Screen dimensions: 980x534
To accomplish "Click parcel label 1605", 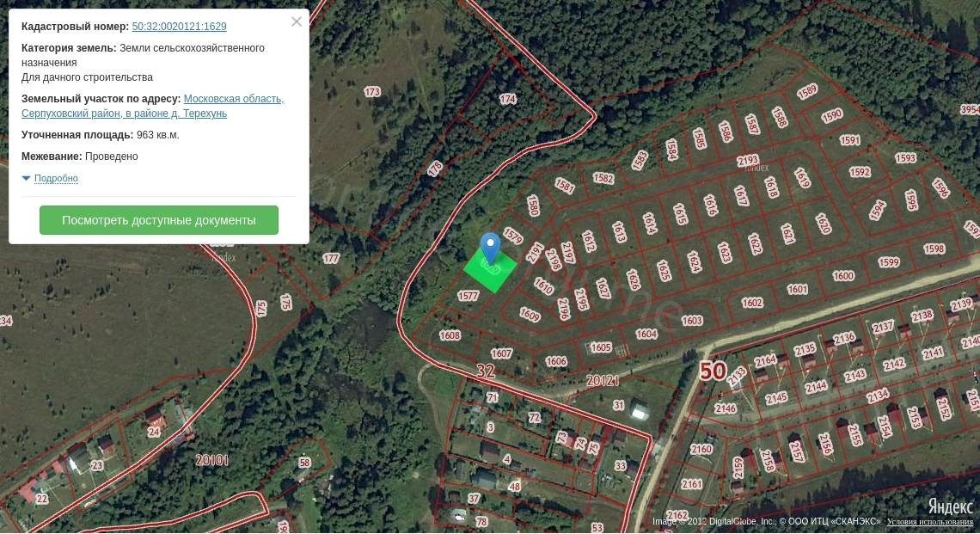I will click(601, 347).
